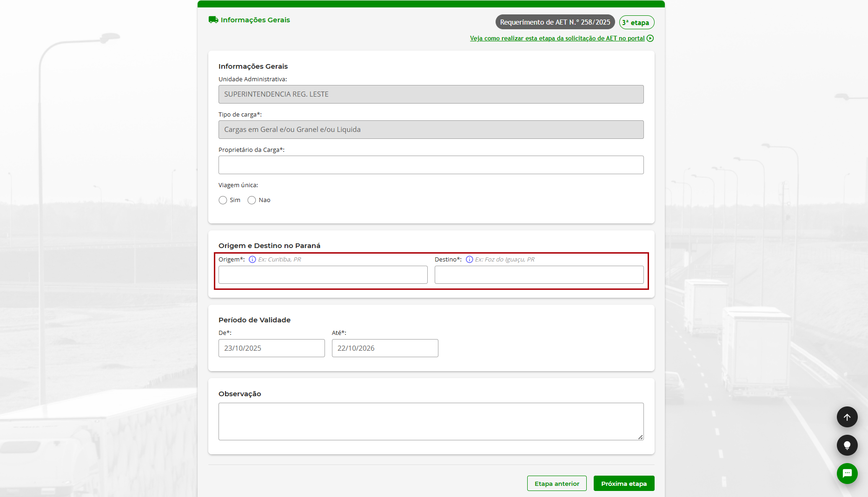Open the tutorial link for AET solicitation
The height and width of the screenshot is (497, 868).
557,39
